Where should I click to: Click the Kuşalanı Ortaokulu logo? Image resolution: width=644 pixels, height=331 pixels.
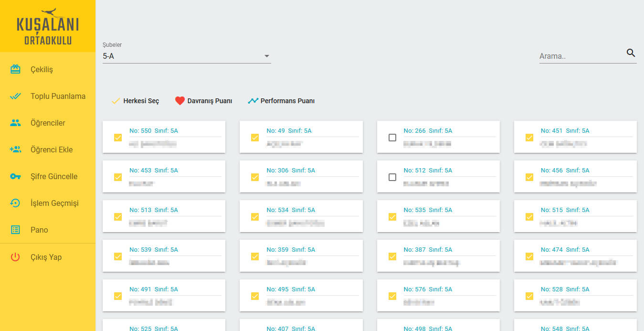[x=48, y=26]
